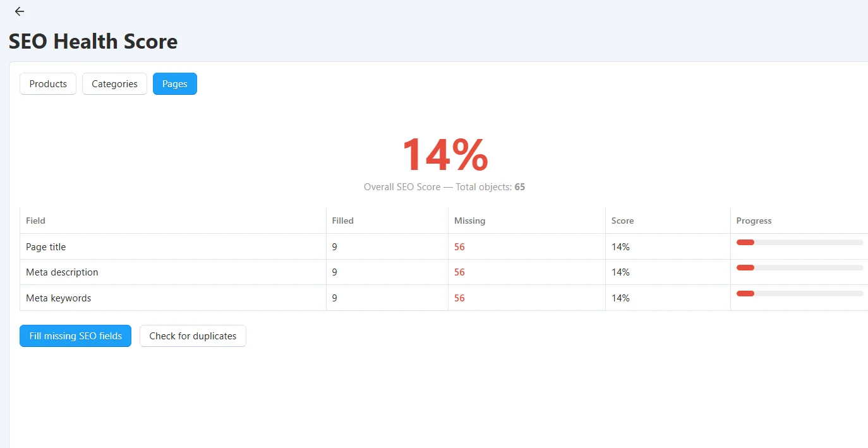The height and width of the screenshot is (448, 868).
Task: Click the Filled column header
Action: tap(343, 221)
